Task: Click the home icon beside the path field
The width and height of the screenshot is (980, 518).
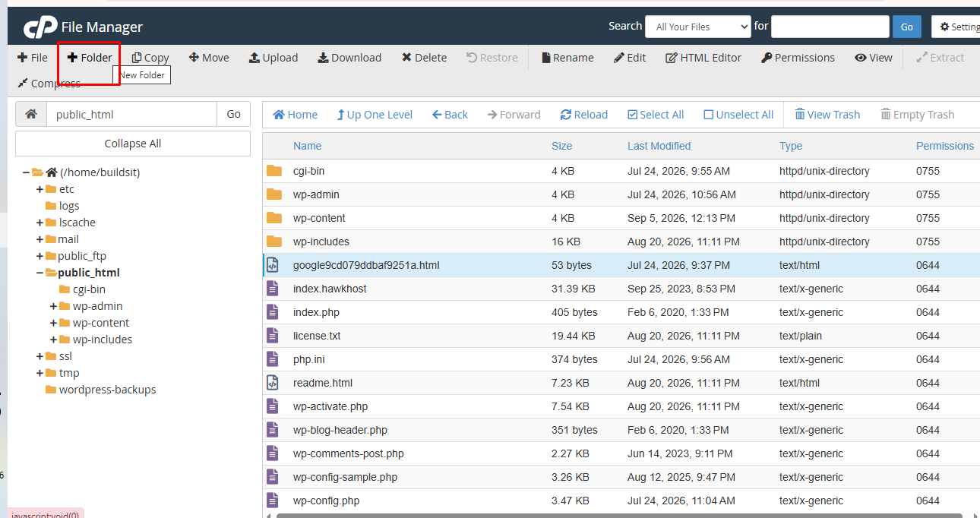Action: pyautogui.click(x=31, y=114)
